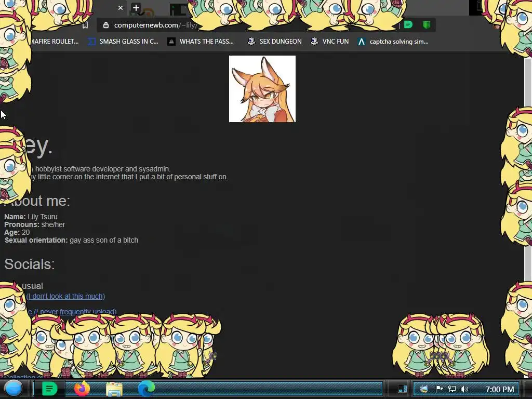Open File Explorer from the taskbar

[114, 389]
